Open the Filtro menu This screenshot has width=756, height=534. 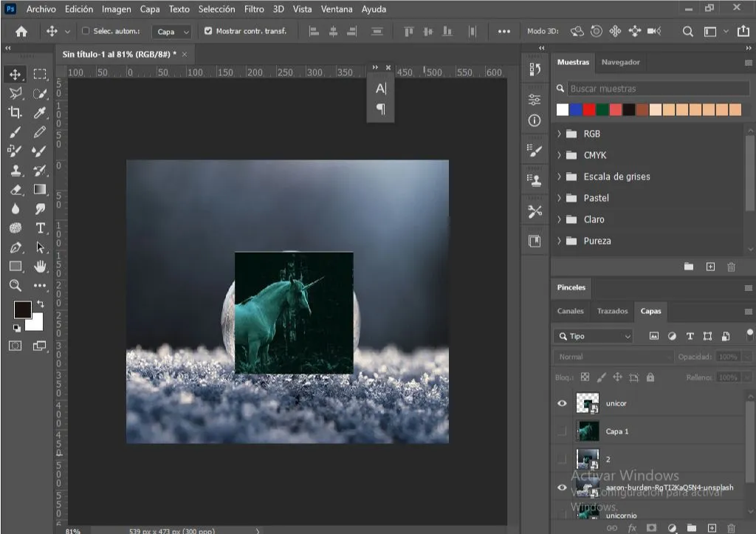[254, 9]
